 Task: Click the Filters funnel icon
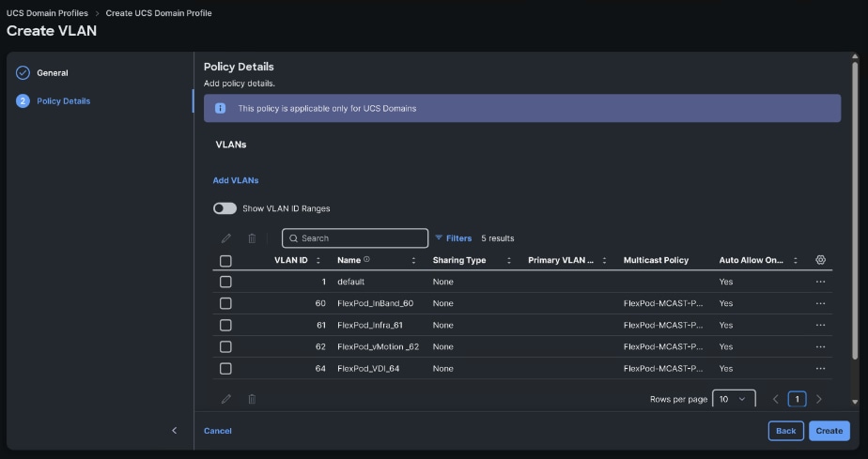(439, 237)
